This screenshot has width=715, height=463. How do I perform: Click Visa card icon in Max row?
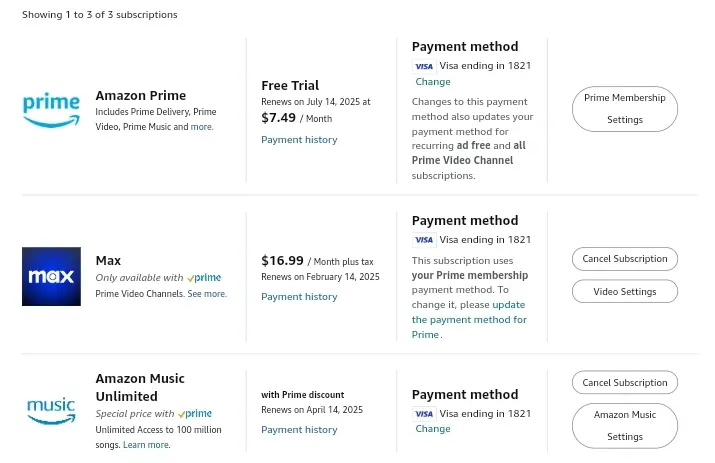point(424,240)
